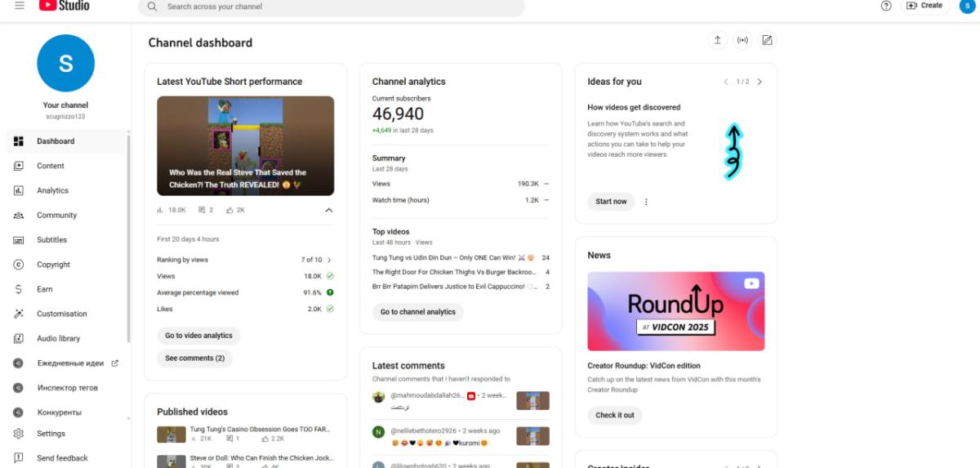Click avatar of @nelliebethotero2926

click(x=378, y=432)
